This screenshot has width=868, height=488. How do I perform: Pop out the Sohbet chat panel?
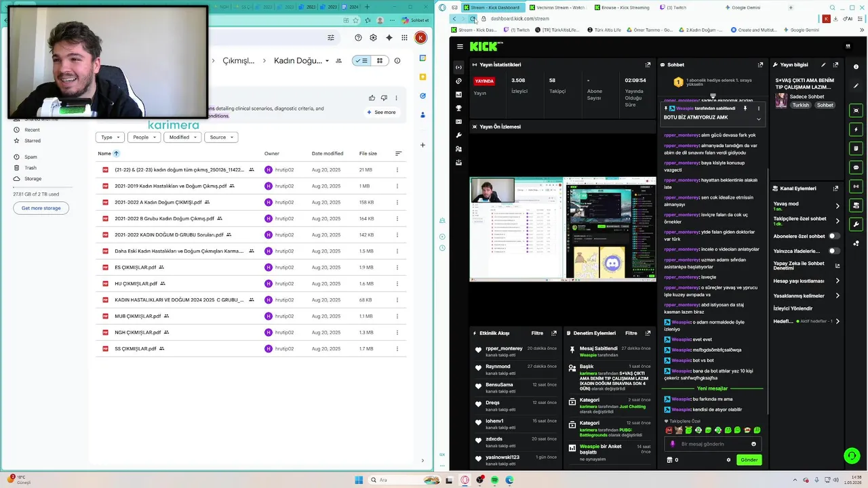tap(760, 65)
